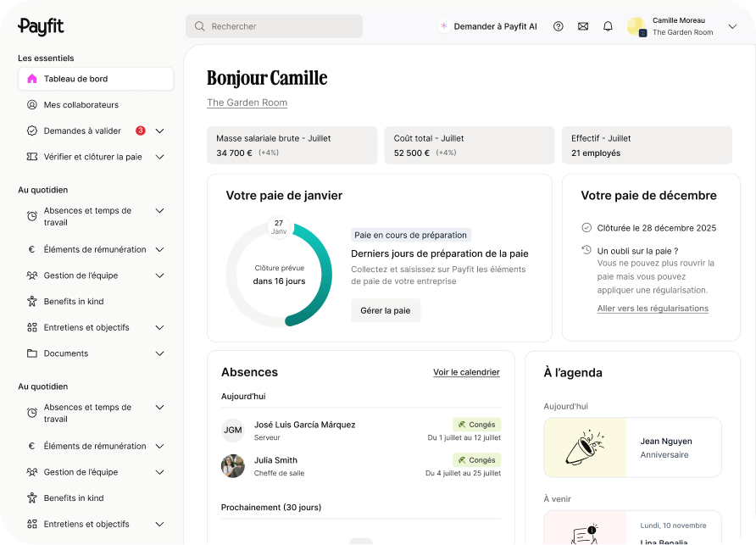
Task: Click Camille Moreau's avatar
Action: [636, 26]
